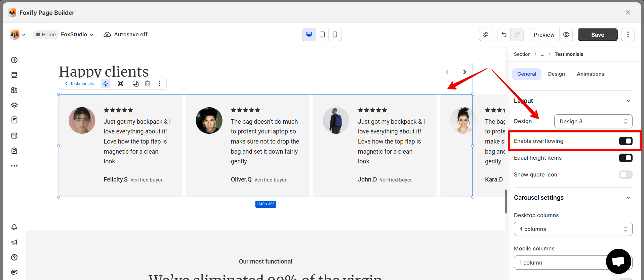Switch to the Design tab

pos(556,74)
